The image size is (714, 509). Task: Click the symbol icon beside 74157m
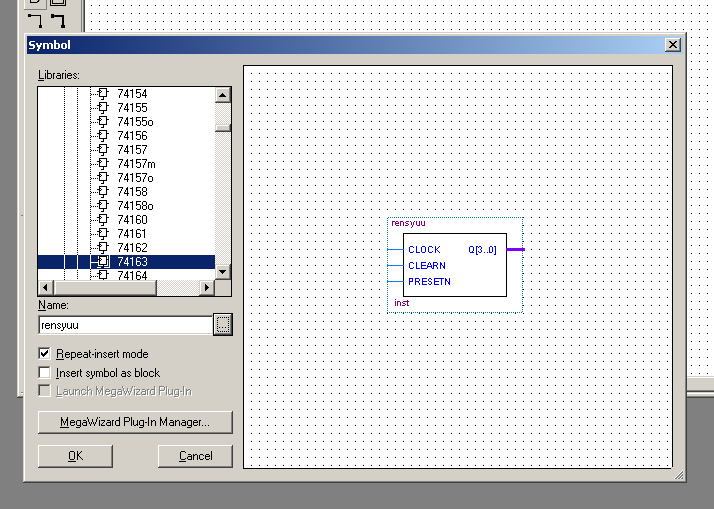click(x=103, y=164)
